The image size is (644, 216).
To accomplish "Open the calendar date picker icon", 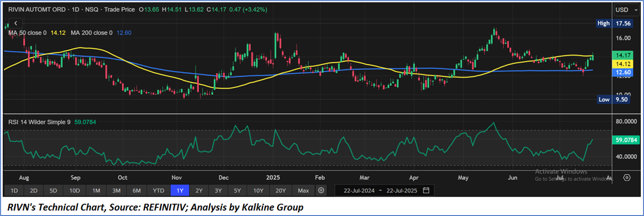I will (x=426, y=190).
